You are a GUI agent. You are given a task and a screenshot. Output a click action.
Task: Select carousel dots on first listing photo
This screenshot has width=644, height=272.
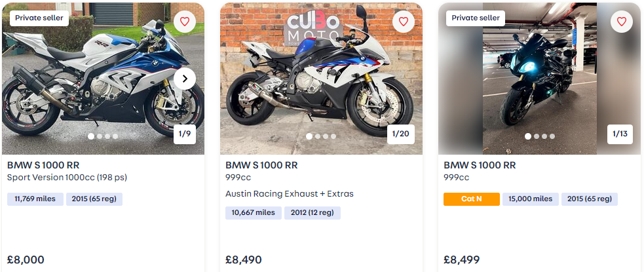[x=103, y=136]
